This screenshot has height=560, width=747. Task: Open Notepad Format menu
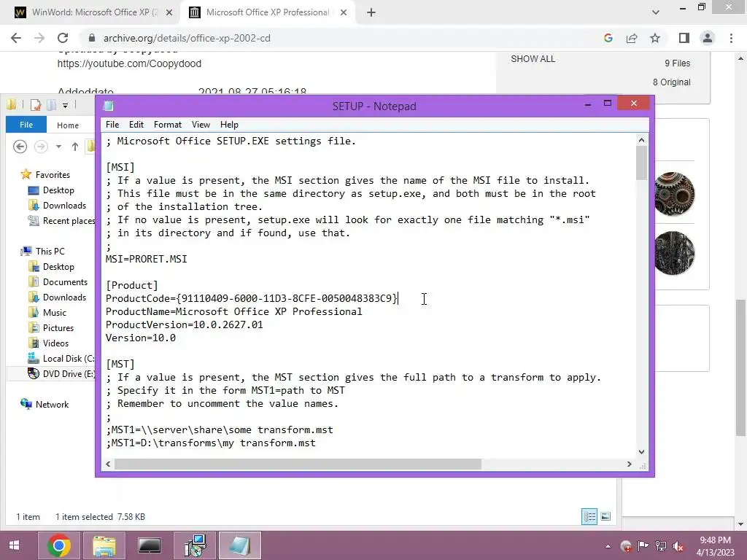click(x=168, y=125)
